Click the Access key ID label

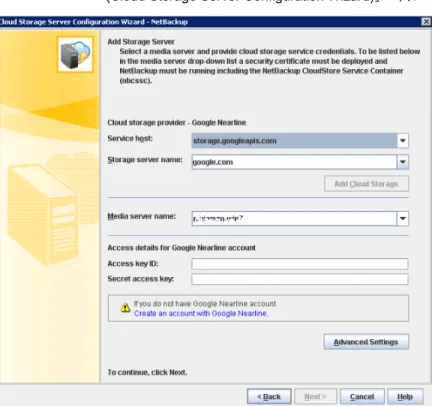pos(133,264)
